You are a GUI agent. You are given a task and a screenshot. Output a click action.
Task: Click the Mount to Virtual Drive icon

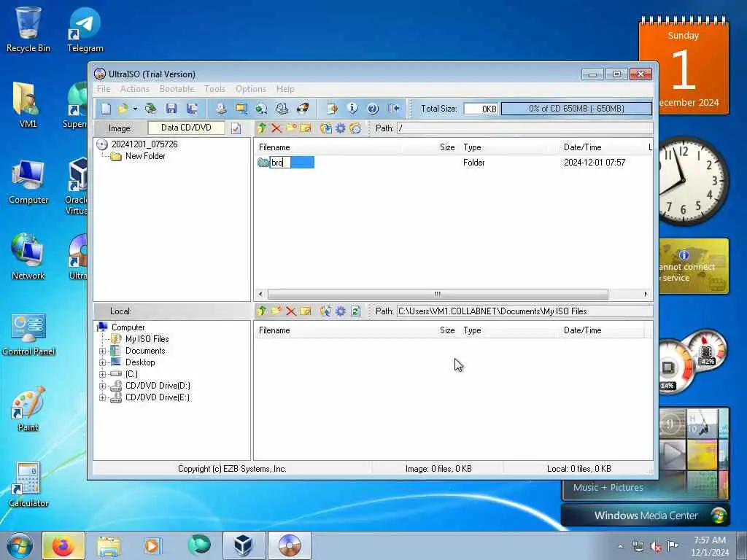coord(282,109)
